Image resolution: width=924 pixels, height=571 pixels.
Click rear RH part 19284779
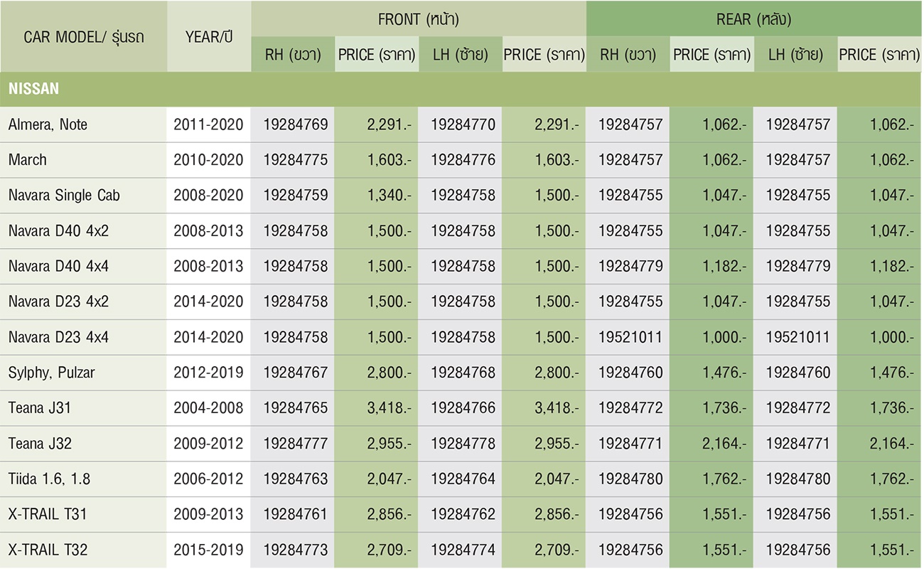(630, 267)
